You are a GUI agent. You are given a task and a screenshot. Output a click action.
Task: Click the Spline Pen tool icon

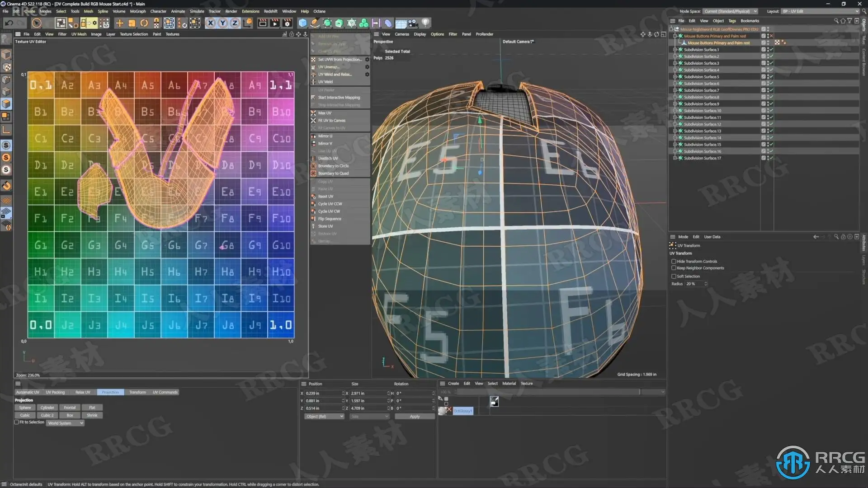315,23
